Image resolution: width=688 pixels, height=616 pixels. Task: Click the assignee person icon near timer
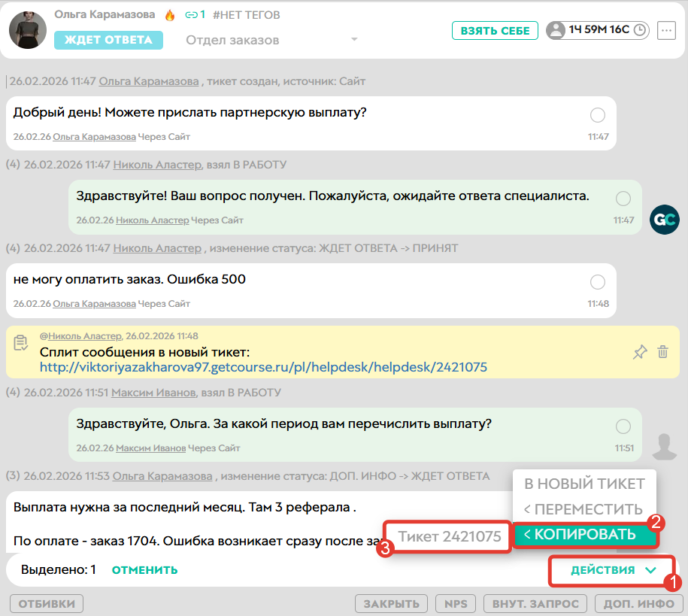[556, 30]
